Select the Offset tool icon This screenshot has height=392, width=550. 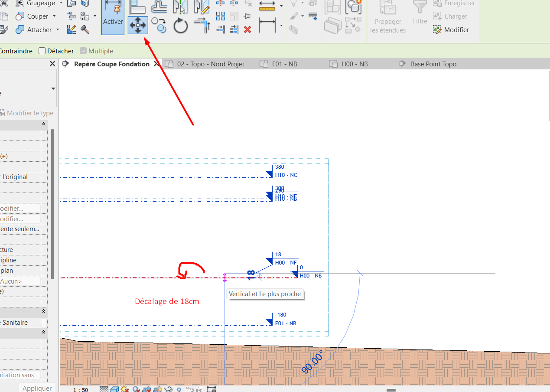tap(159, 6)
